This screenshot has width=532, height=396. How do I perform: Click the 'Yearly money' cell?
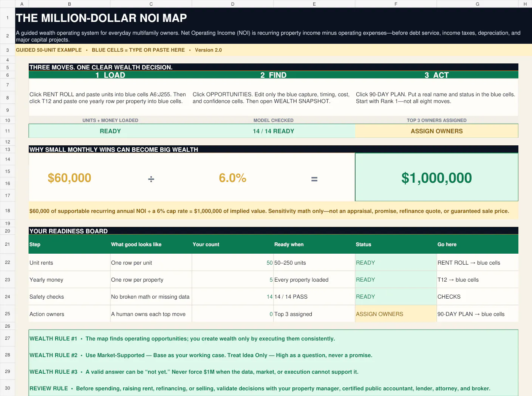pos(70,280)
